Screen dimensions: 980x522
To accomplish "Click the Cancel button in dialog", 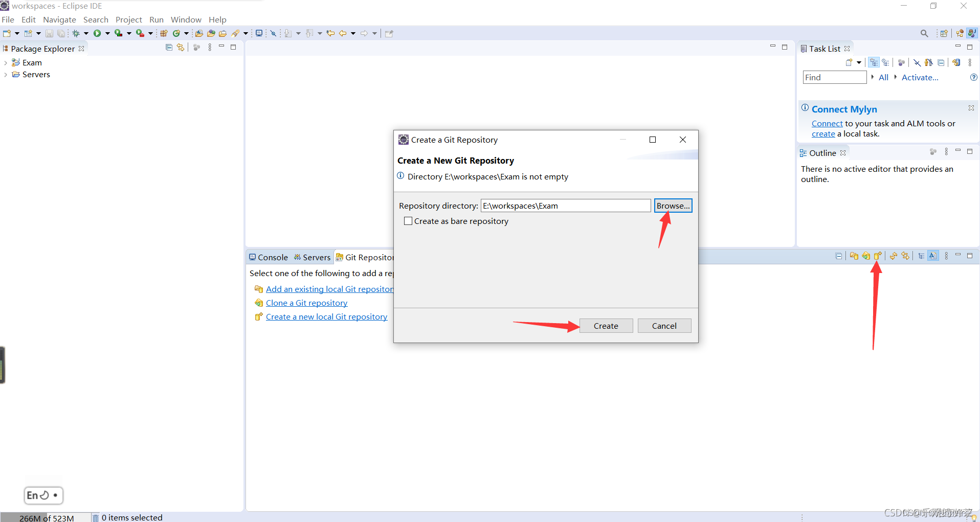I will tap(664, 326).
